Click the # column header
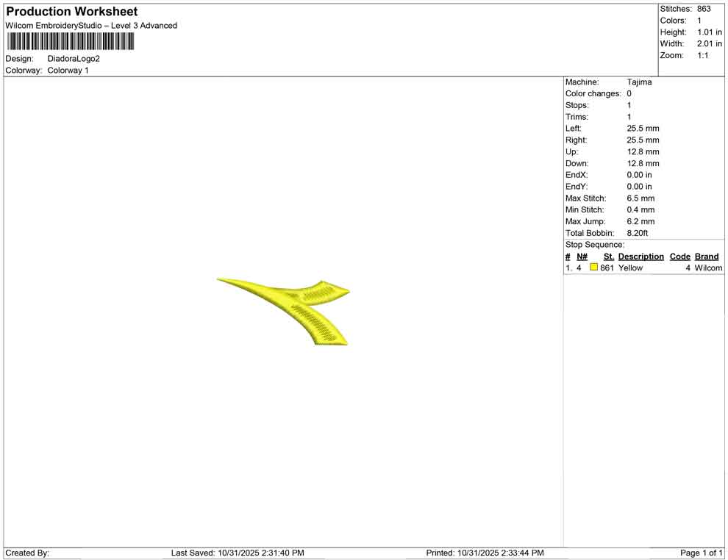 click(x=567, y=256)
